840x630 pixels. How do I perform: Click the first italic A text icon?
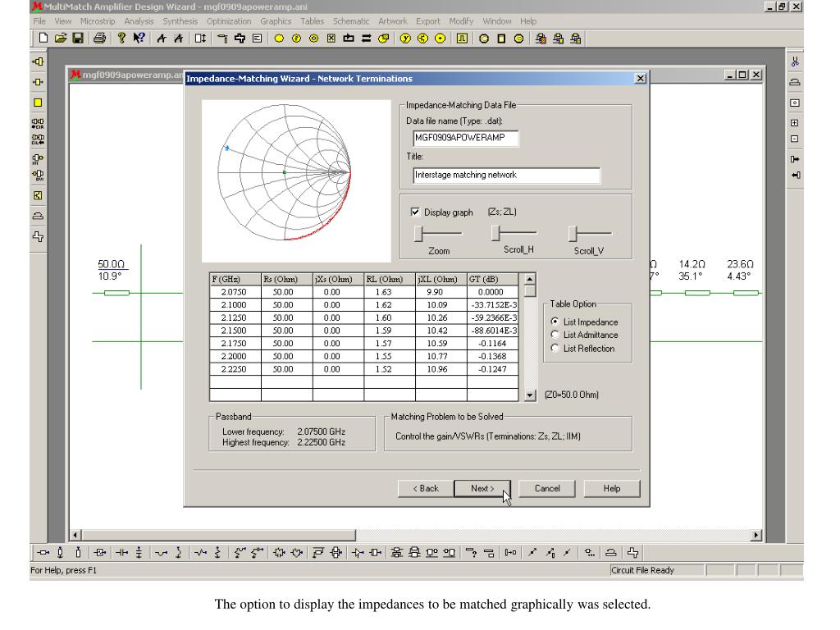click(x=162, y=38)
